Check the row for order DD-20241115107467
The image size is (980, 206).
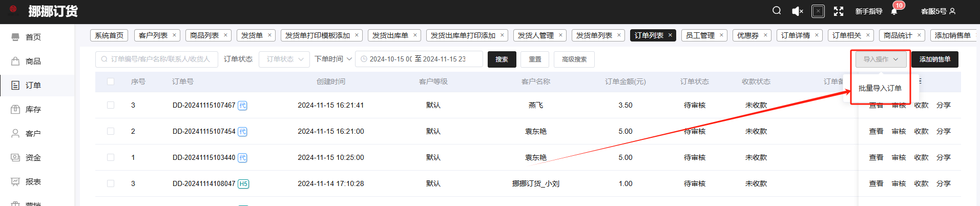tap(111, 105)
